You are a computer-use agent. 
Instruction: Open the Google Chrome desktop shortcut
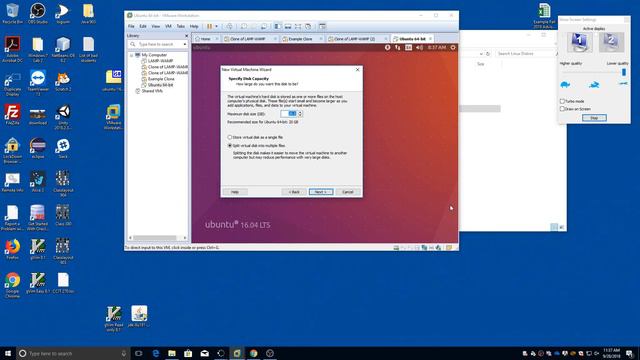click(x=12, y=285)
